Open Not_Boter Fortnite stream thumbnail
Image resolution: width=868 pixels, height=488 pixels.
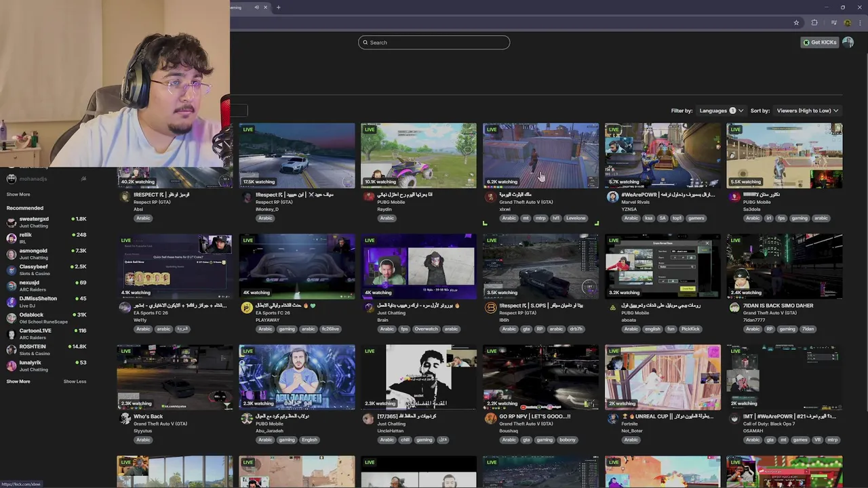pos(663,378)
